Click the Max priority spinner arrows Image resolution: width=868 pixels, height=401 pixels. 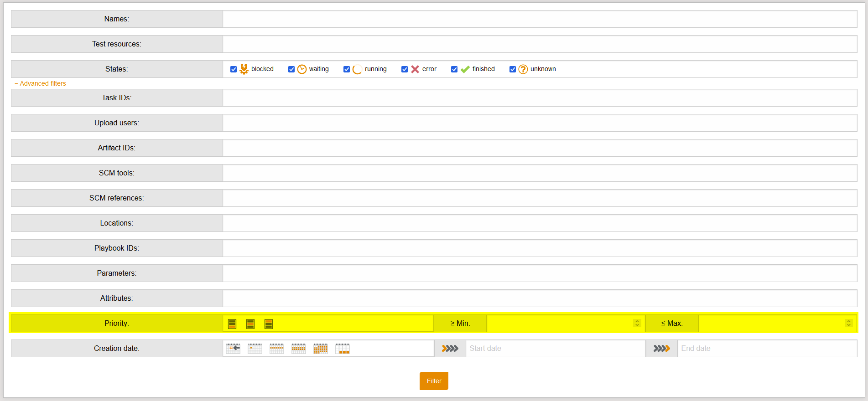[x=849, y=323]
